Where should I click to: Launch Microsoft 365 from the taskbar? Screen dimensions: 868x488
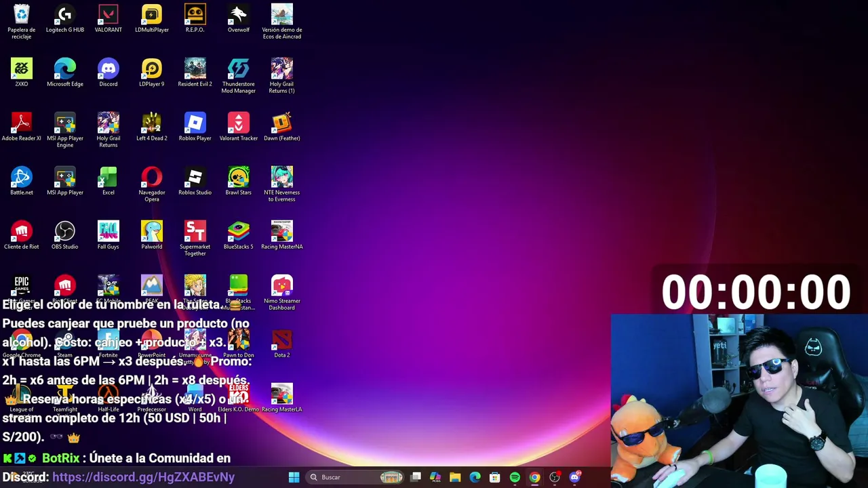pos(435,477)
